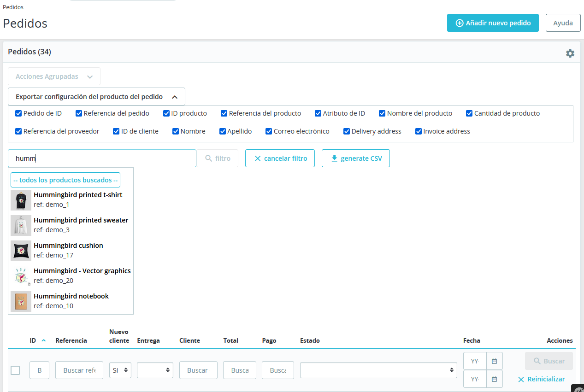584x392 pixels.
Task: Open calendar icon for first date field
Action: (494, 361)
